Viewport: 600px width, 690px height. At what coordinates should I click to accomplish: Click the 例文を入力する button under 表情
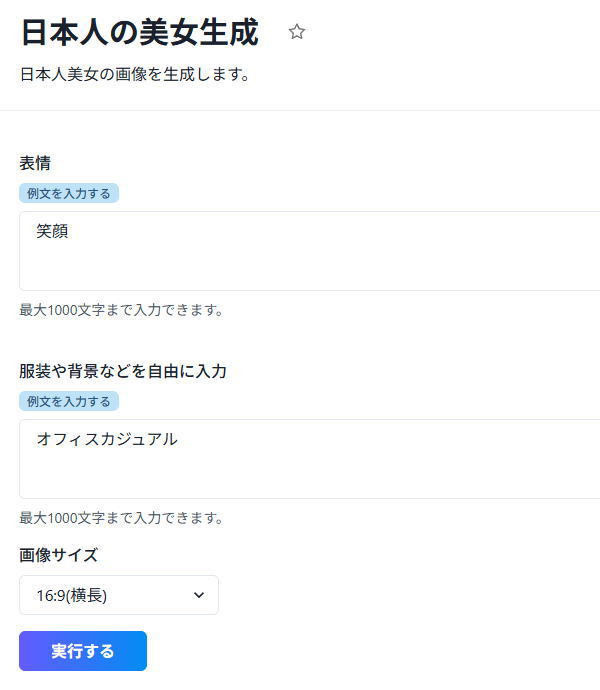69,193
